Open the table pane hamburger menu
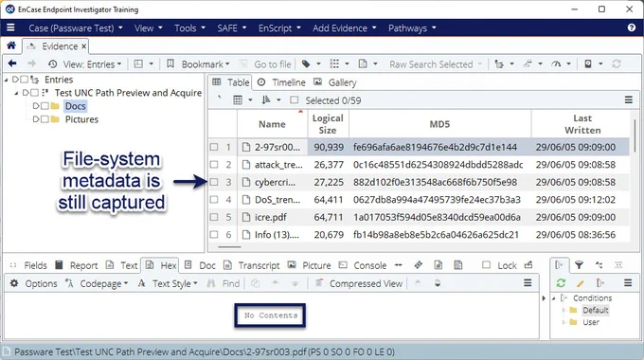The height and width of the screenshot is (360, 644). (629, 99)
